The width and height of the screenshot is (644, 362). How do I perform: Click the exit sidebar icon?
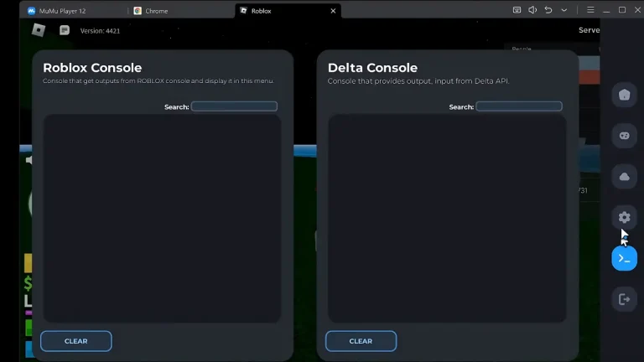point(624,299)
